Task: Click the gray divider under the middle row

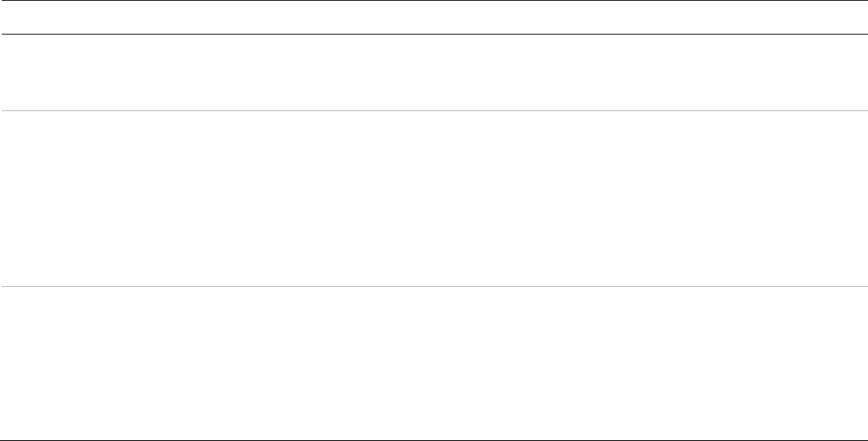Action: point(434,288)
